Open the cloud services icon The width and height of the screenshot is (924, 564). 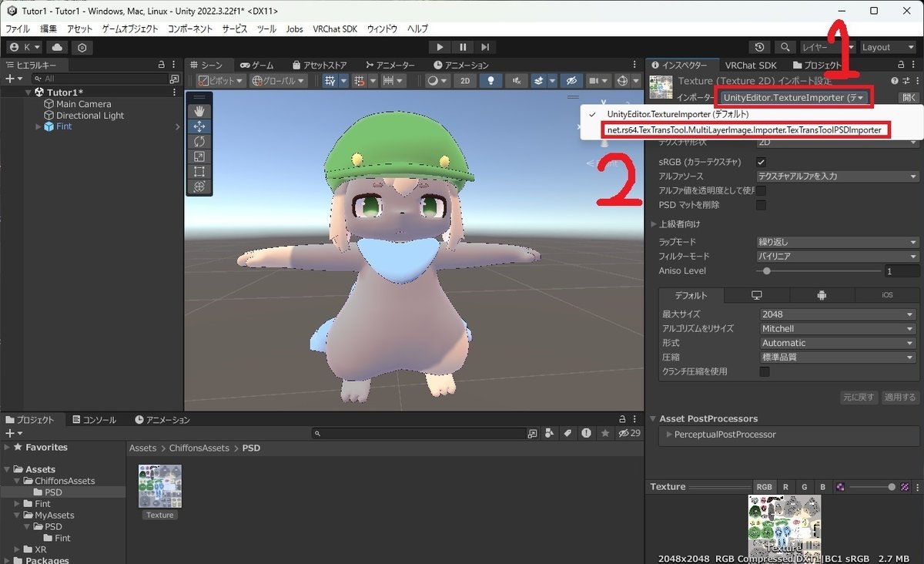coord(56,47)
